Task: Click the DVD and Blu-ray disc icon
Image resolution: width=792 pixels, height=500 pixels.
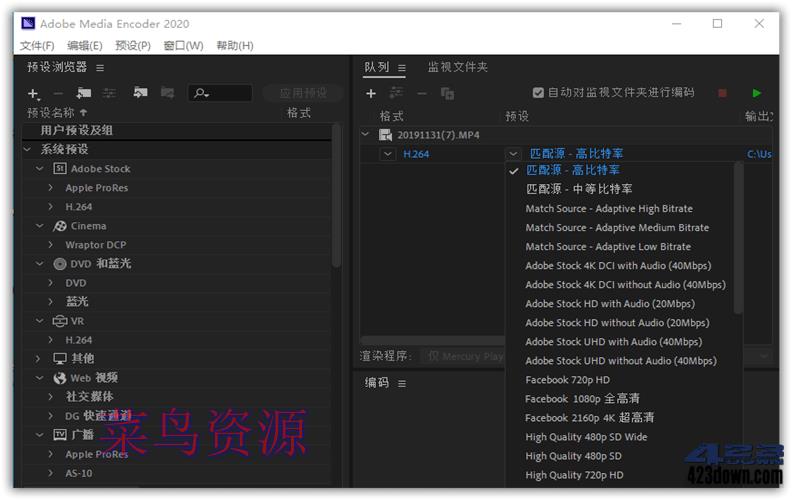Action: (x=60, y=264)
